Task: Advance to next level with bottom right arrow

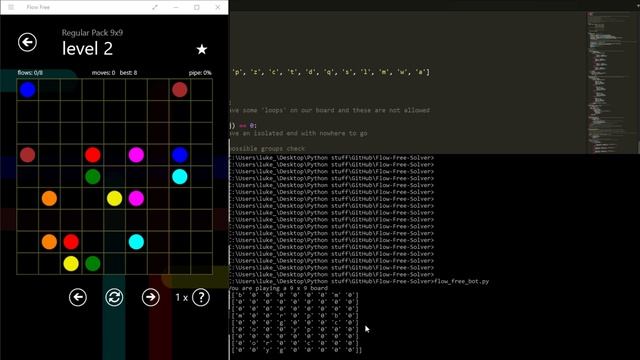Action: click(x=151, y=297)
